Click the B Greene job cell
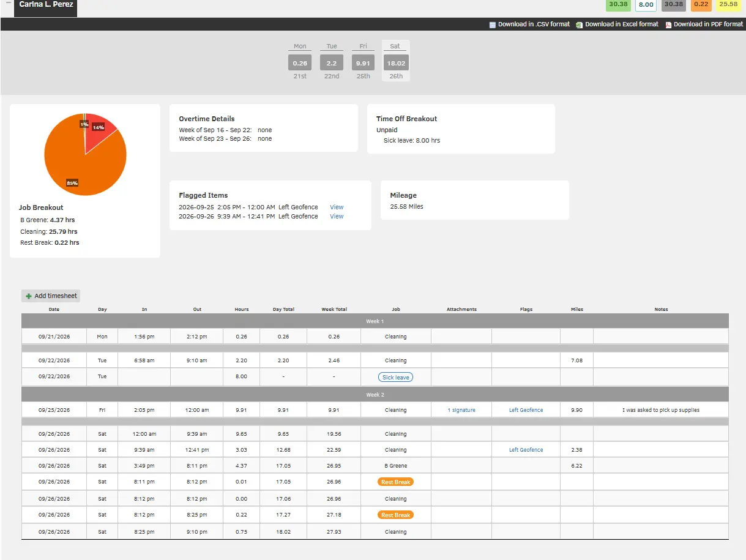Image resolution: width=746 pixels, height=560 pixels. [396, 466]
